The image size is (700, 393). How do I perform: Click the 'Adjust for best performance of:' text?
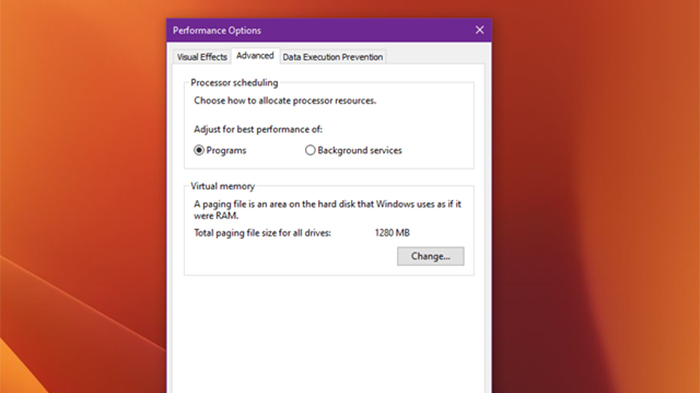pos(258,129)
